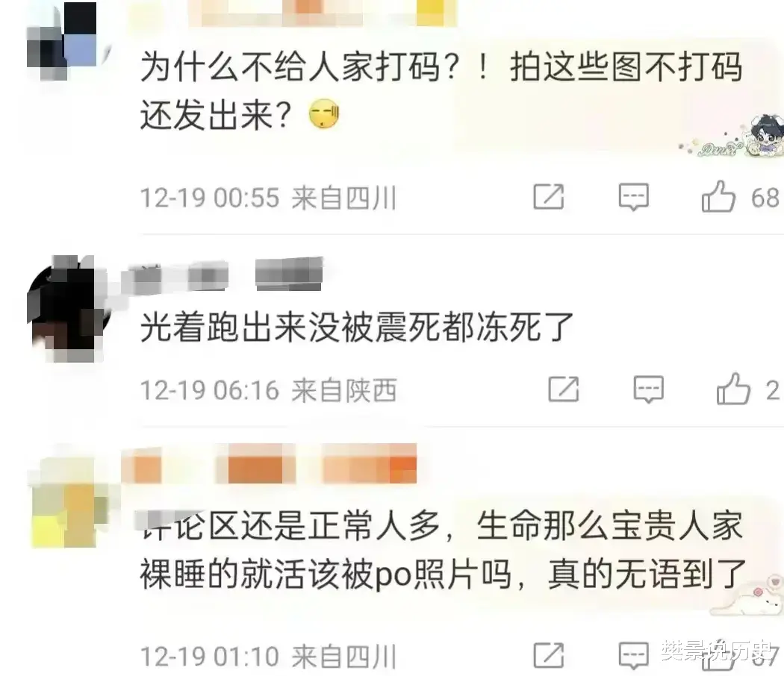Open first commenter's pixelated avatar
This screenshot has width=784, height=676.
(63, 42)
